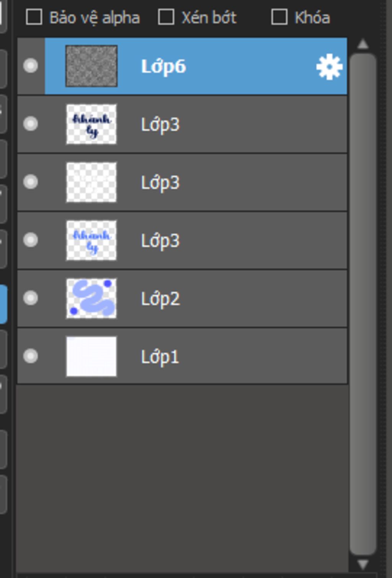Click the layer panel vertical scrollbar
Viewport: 392px width, 578px height.
[x=363, y=304]
